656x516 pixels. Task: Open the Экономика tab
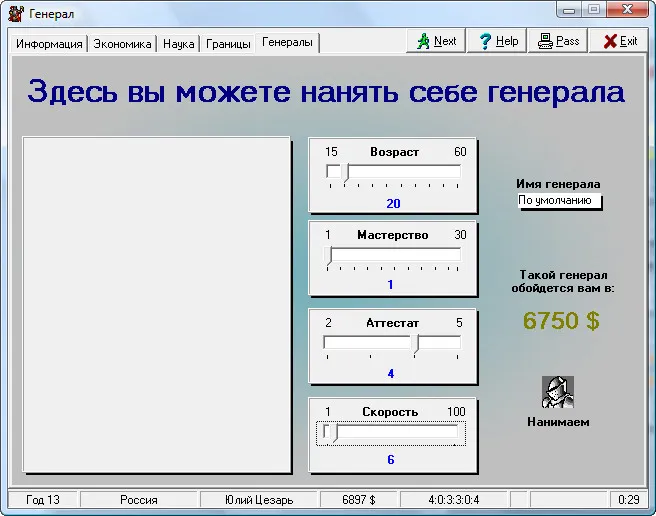point(122,44)
